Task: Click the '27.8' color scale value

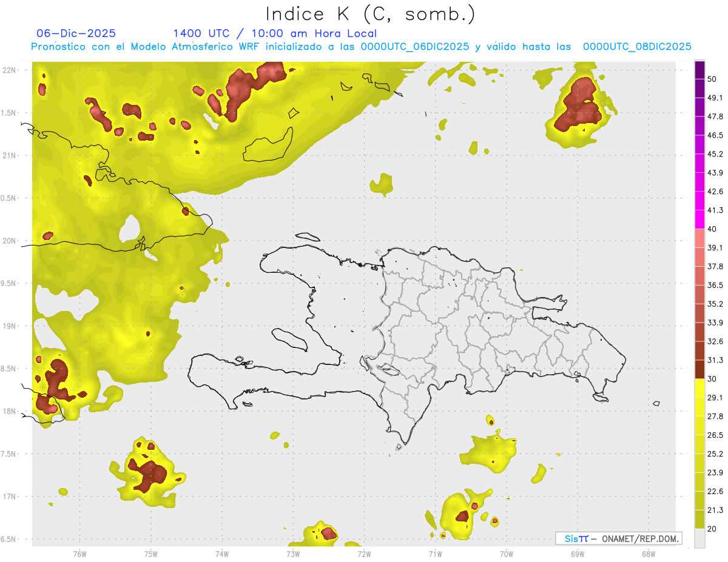Action: point(715,416)
